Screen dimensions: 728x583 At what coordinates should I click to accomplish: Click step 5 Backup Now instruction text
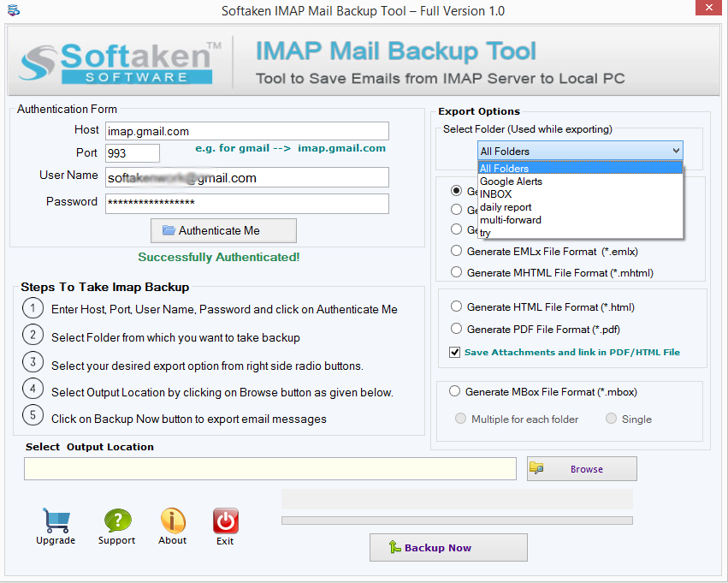(189, 419)
